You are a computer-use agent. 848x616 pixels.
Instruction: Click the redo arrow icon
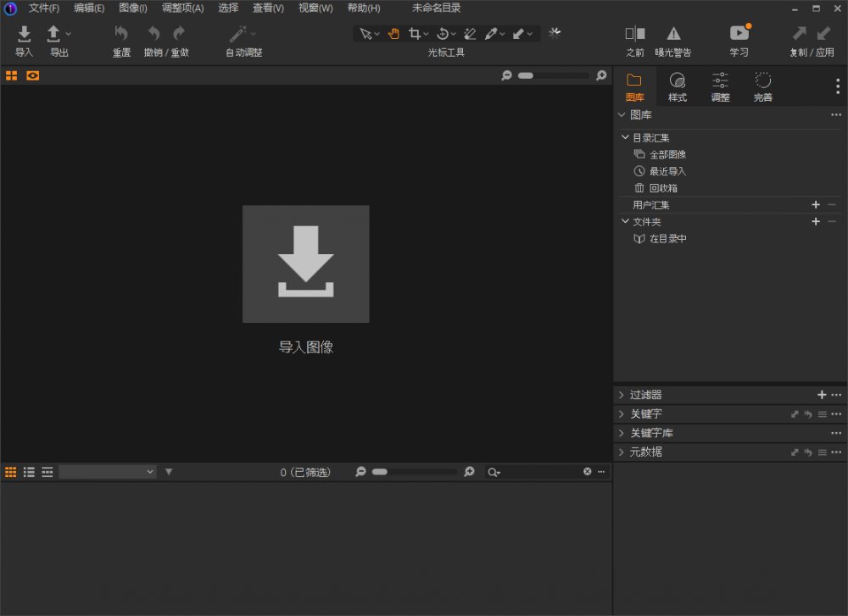click(178, 34)
